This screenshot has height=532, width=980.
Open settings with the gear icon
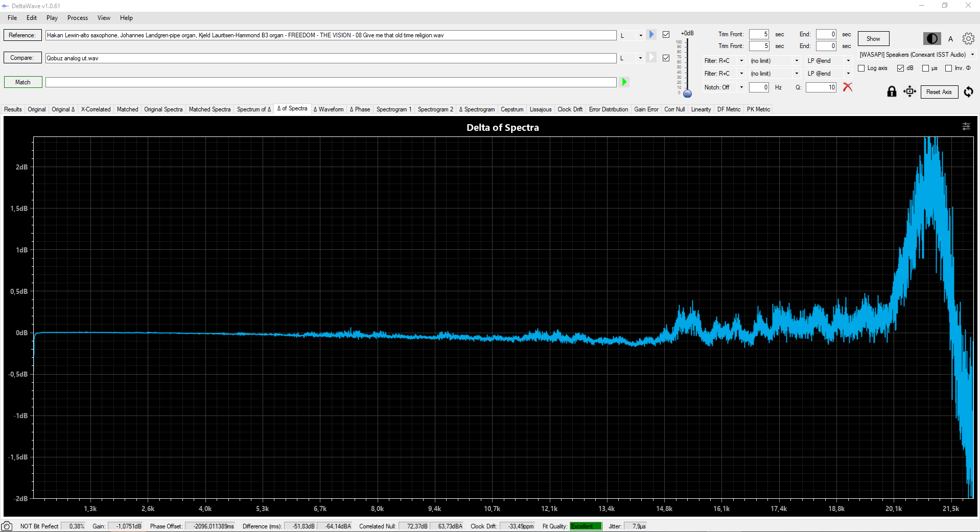[968, 38]
